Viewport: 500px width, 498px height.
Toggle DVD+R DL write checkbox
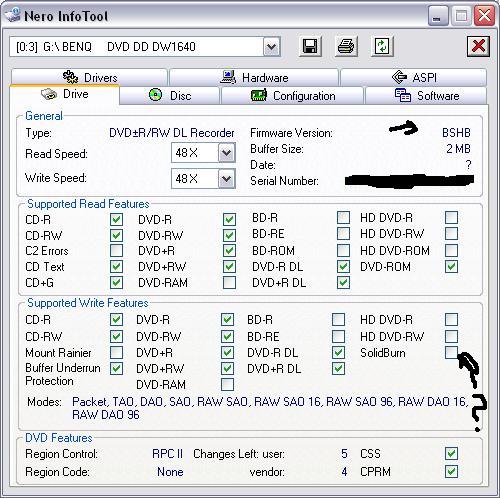(x=338, y=368)
